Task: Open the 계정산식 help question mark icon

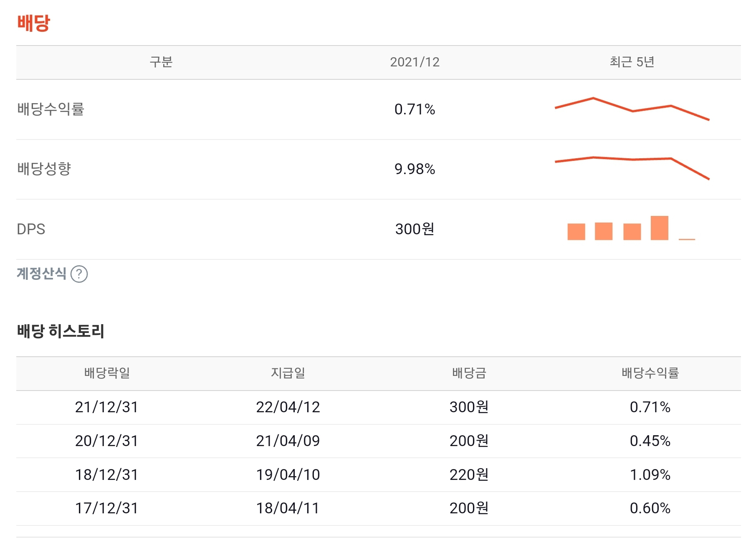Action: [x=80, y=274]
